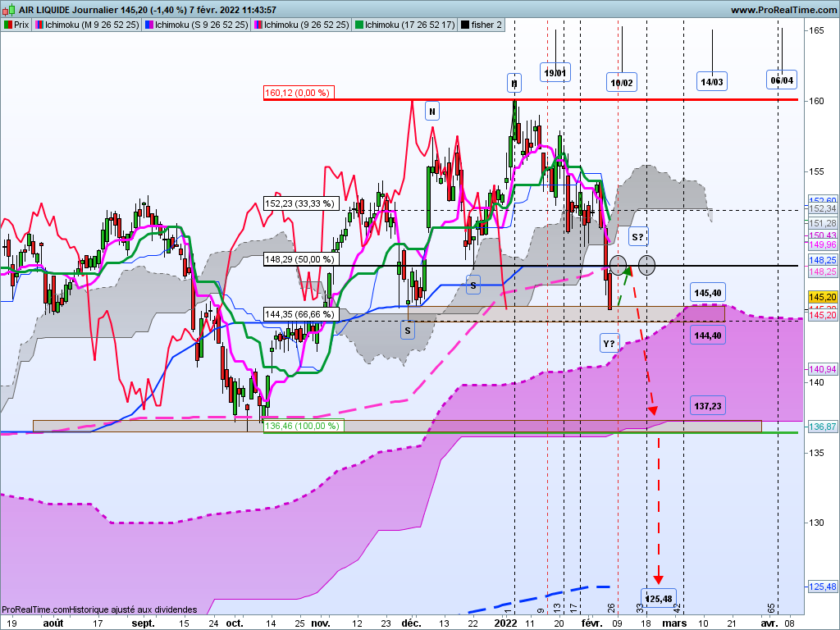Select the Ichimoku (9 26 52 25) legend item
This screenshot has height=630, width=840.
click(x=302, y=25)
